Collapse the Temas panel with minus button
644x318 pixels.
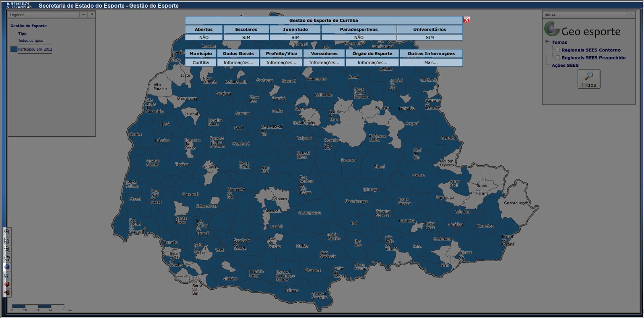631,14
